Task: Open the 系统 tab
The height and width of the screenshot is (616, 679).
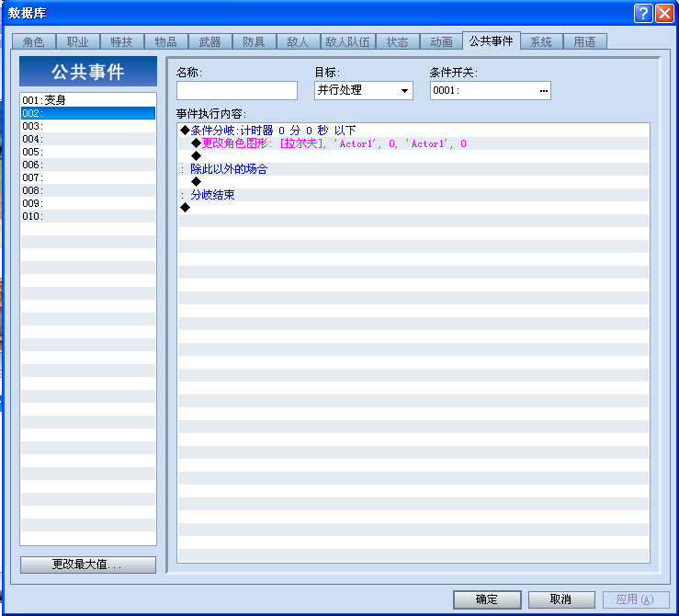Action: (x=541, y=41)
